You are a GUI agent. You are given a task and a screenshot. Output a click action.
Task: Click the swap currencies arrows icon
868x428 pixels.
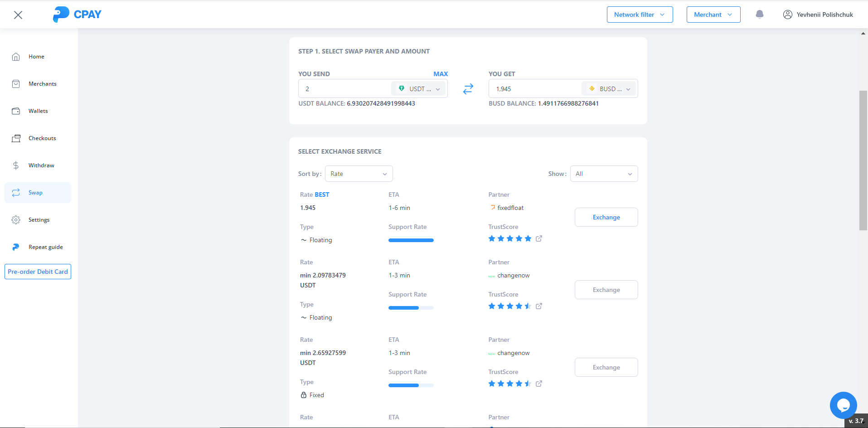468,89
